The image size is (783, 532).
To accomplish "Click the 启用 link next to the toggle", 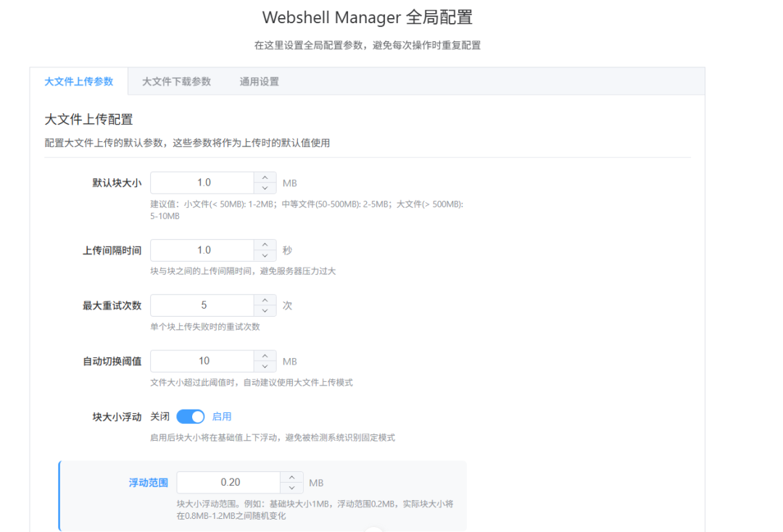I will (x=222, y=416).
